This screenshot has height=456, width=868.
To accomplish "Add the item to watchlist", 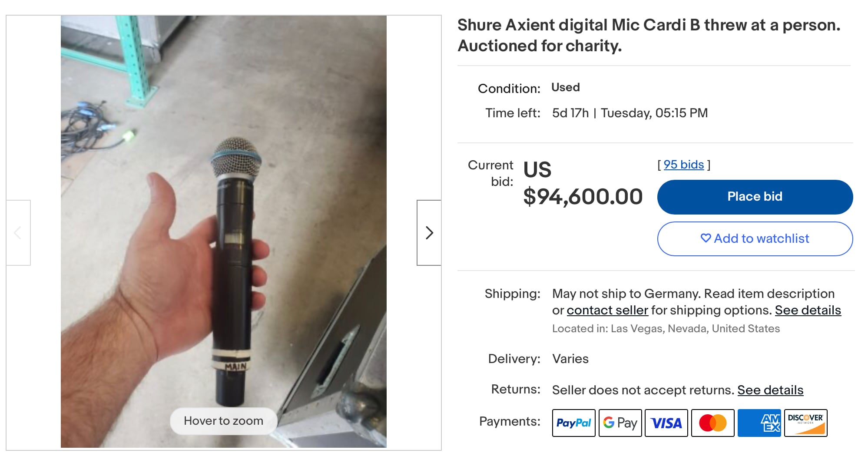I will pos(755,238).
